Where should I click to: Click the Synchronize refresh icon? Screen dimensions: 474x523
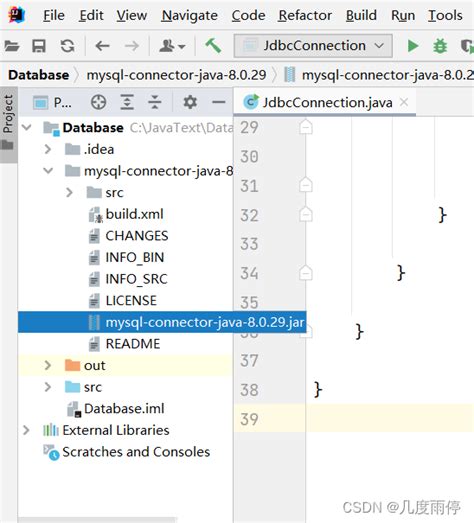click(x=67, y=46)
